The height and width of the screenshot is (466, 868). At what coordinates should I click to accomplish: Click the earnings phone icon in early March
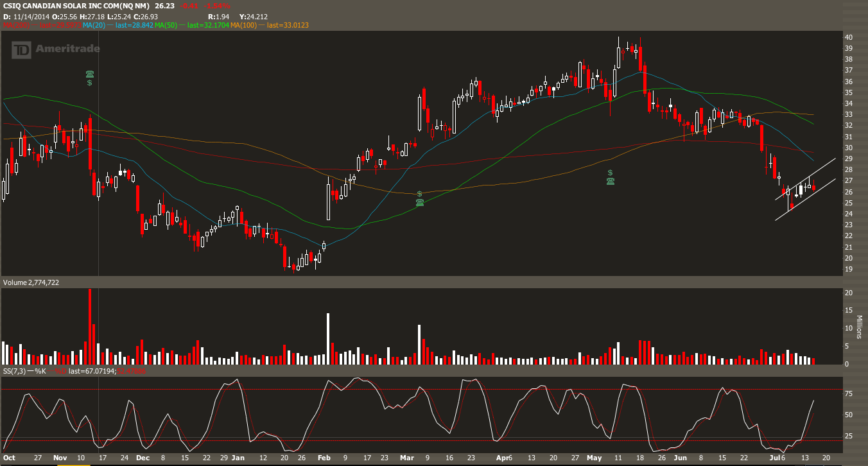(x=419, y=202)
